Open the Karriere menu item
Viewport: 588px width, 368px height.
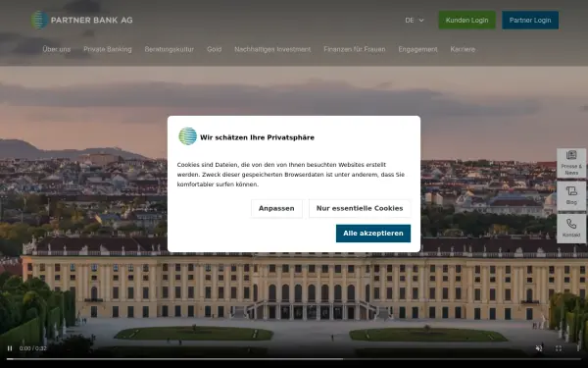pyautogui.click(x=463, y=49)
